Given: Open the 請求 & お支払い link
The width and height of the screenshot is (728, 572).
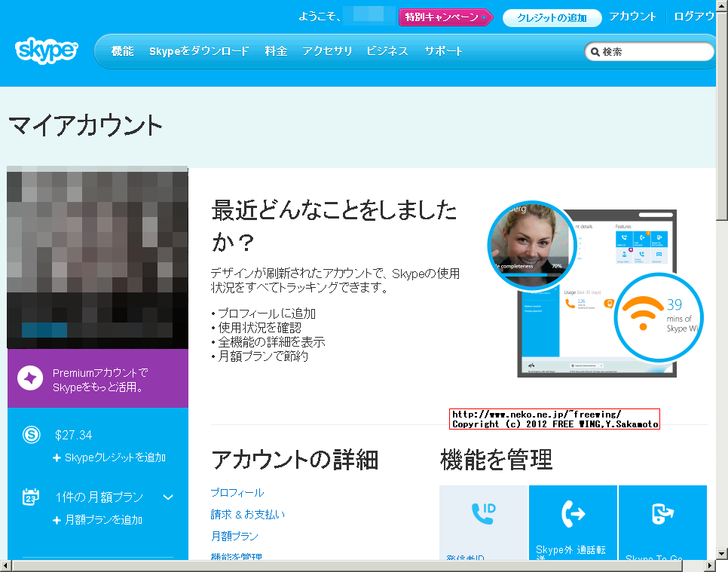Looking at the screenshot, I should (x=247, y=515).
